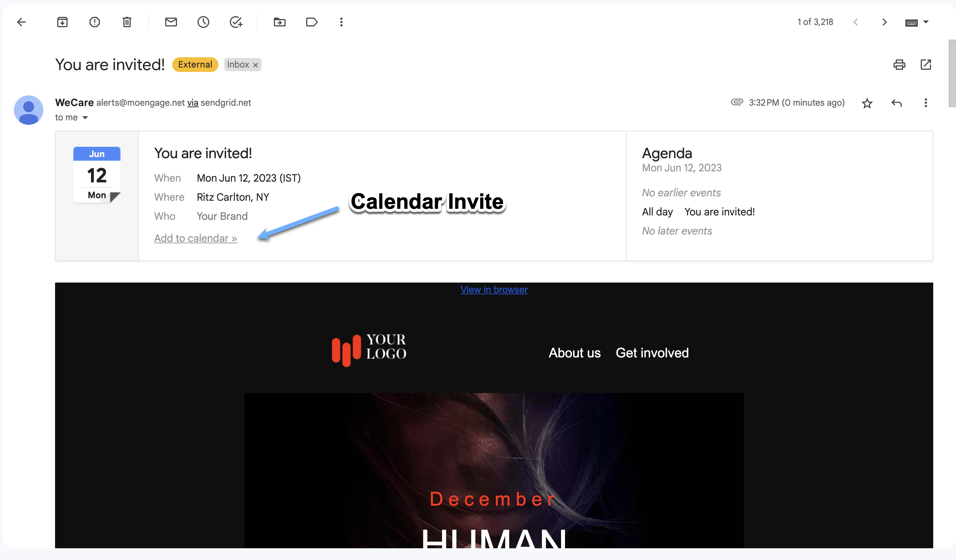Screen dimensions: 956x560
Task: Print the email conversation
Action: point(899,65)
